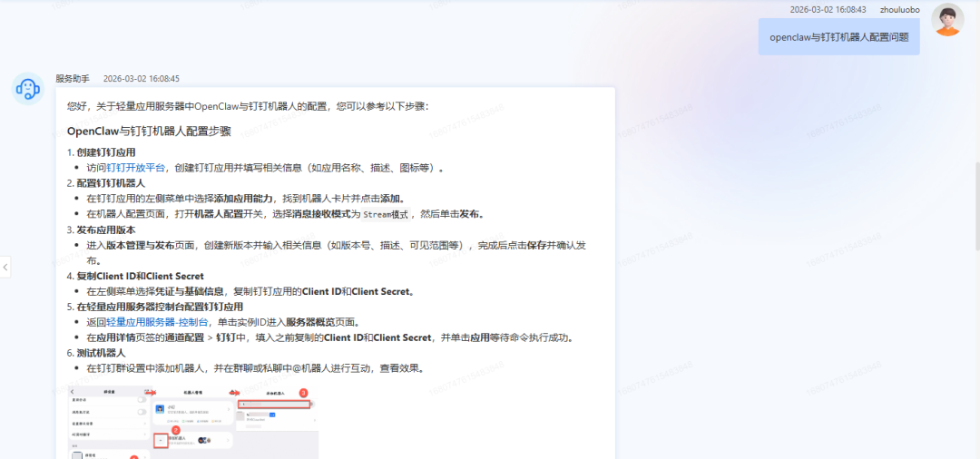Click the username zhouluobo
This screenshot has height=459, width=980.
pyautogui.click(x=899, y=9)
